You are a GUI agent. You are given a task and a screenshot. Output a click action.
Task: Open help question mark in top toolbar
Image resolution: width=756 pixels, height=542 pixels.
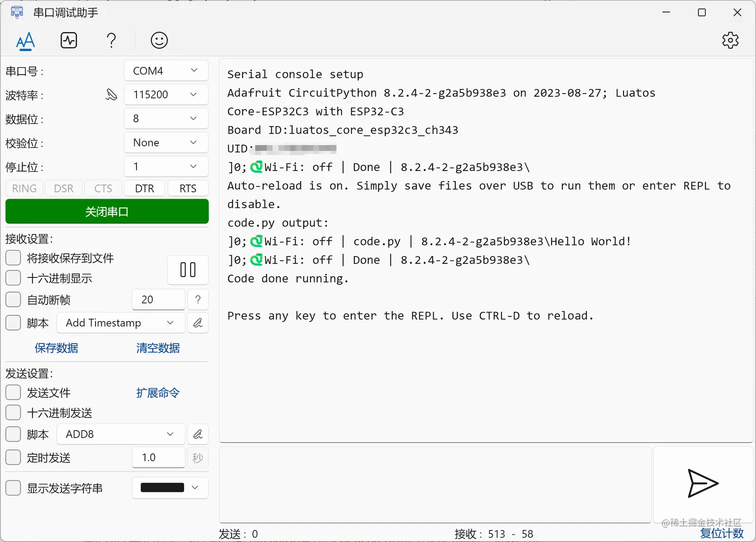(x=111, y=40)
